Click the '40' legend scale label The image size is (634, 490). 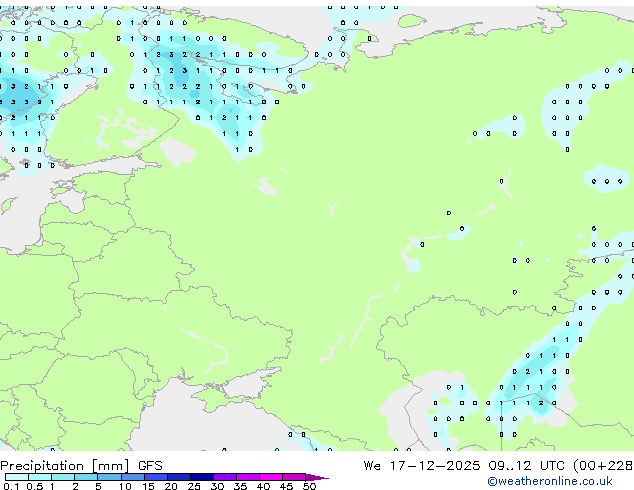click(263, 486)
